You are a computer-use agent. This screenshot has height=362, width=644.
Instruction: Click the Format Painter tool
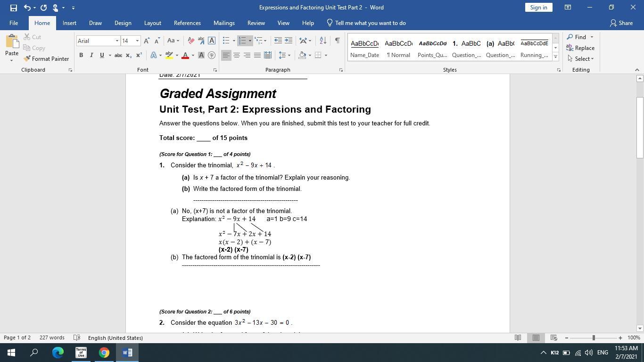pos(46,59)
